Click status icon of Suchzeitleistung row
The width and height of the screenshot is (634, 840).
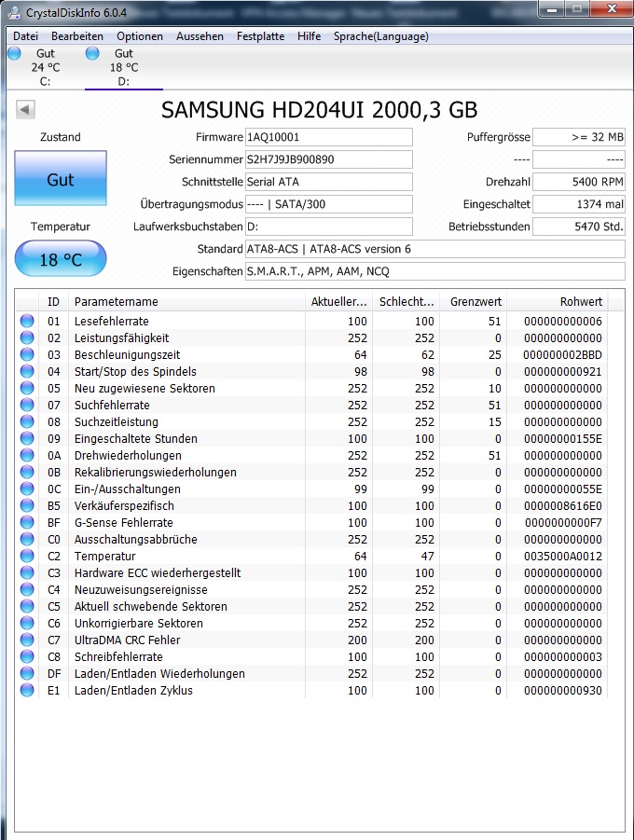coord(27,421)
